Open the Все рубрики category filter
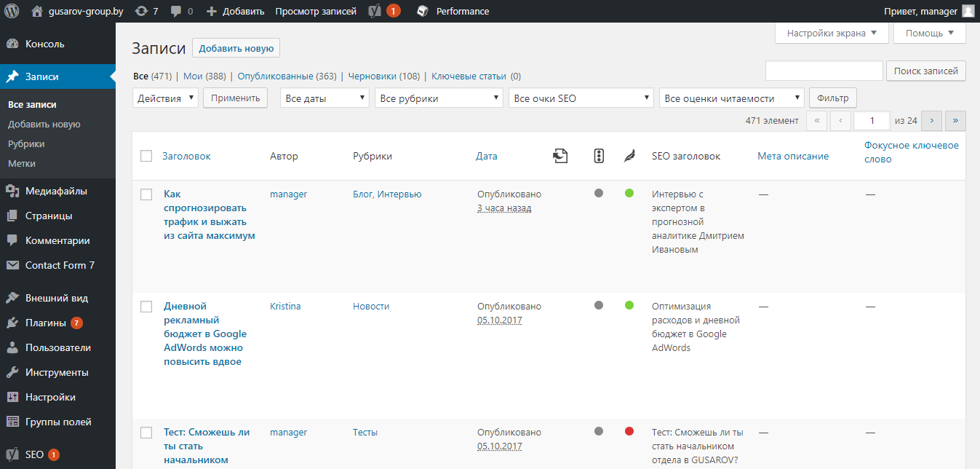 (x=439, y=97)
